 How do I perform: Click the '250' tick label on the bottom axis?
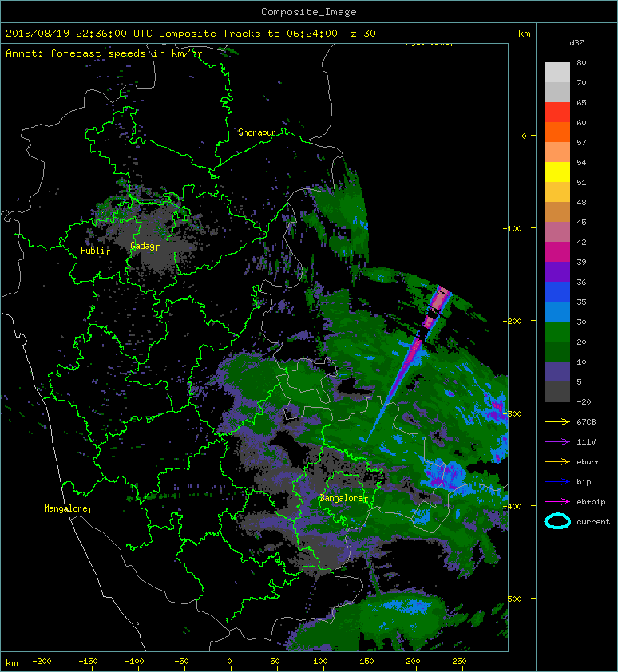tap(459, 662)
